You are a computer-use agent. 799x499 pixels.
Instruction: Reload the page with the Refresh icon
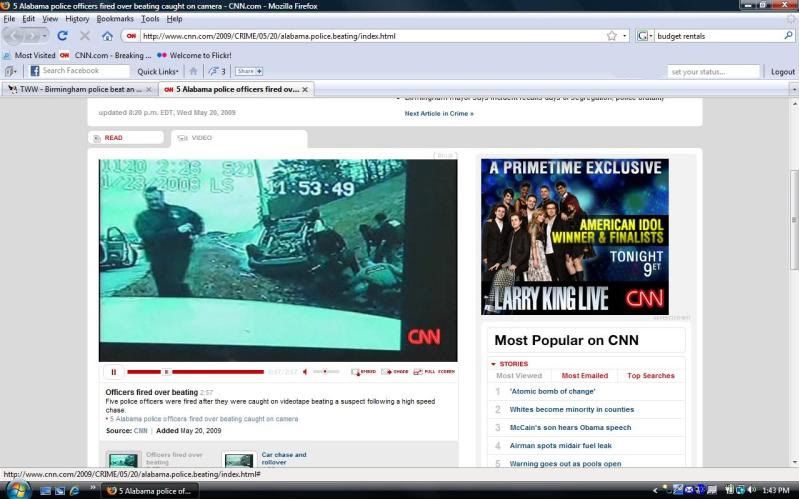point(63,36)
